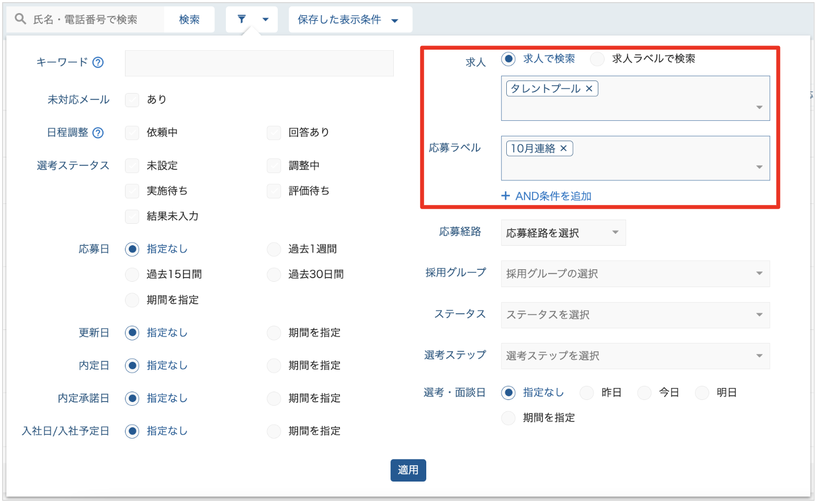Select 期間を指定 for 応募日
The image size is (818, 504).
coord(132,300)
